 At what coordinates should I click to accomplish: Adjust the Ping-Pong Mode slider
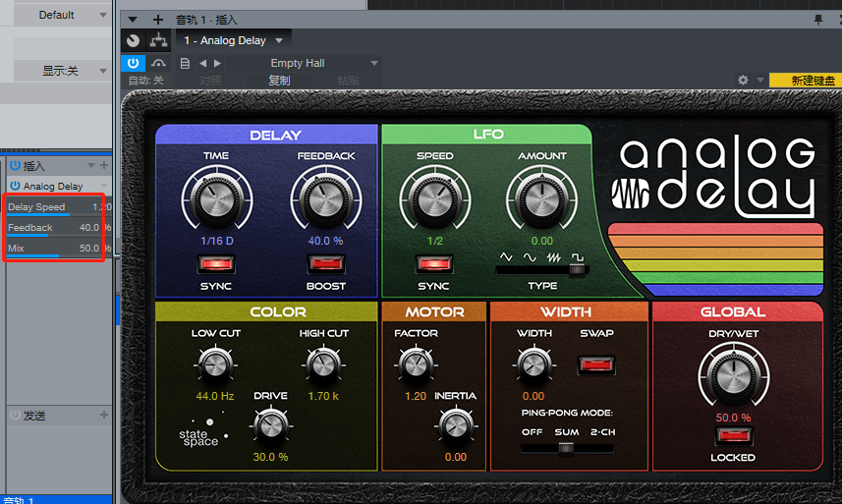coord(566,448)
